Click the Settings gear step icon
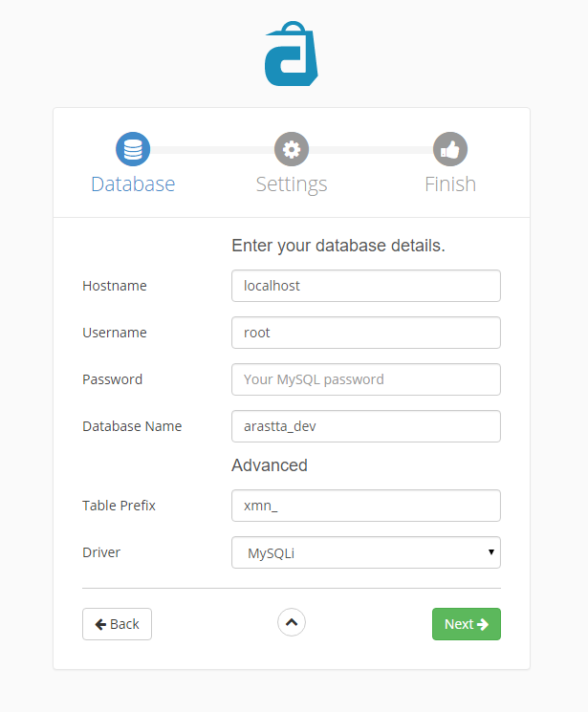The height and width of the screenshot is (712, 588). tap(292, 149)
